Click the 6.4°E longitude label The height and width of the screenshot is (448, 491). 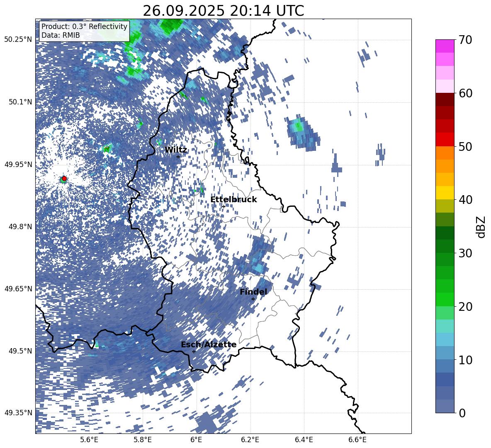304,440
